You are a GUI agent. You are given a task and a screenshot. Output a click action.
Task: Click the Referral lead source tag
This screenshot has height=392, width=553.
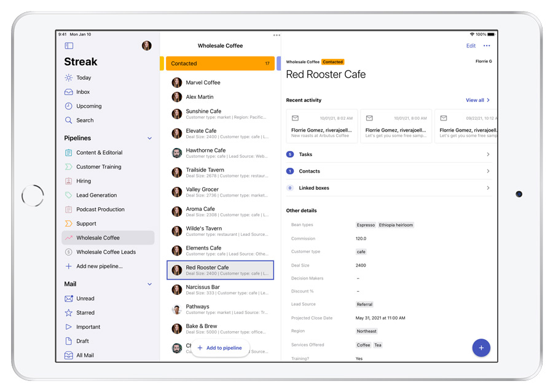click(364, 304)
